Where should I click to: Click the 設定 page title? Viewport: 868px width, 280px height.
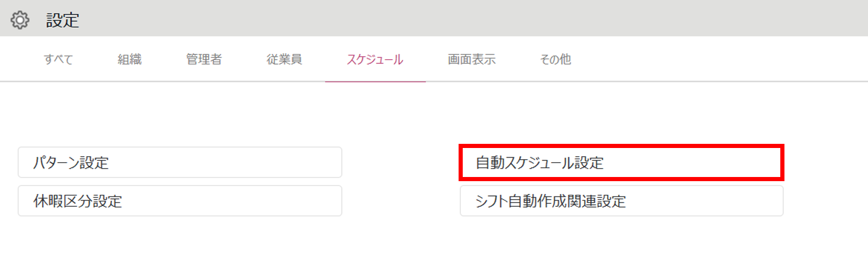(63, 20)
